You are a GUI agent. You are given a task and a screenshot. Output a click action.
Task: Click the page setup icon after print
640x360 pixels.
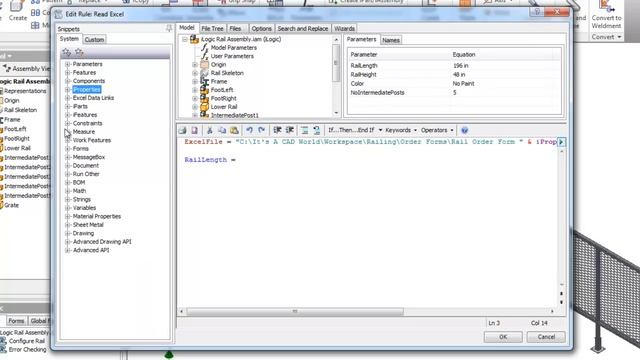(x=195, y=130)
